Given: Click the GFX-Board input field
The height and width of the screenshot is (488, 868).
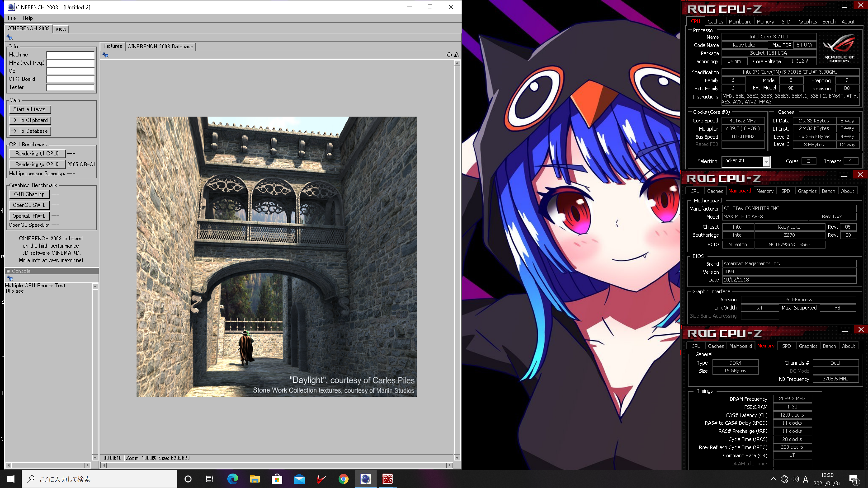Looking at the screenshot, I should [x=70, y=79].
